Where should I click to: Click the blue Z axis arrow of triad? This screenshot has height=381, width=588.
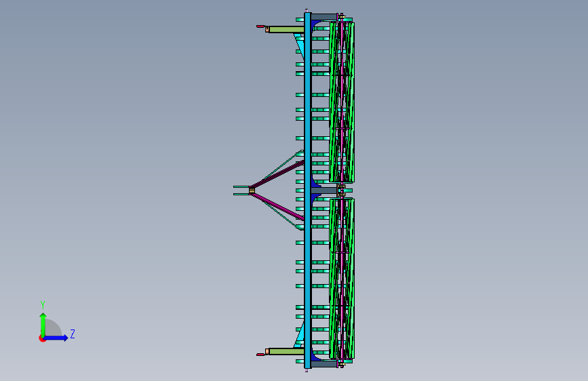[56, 338]
